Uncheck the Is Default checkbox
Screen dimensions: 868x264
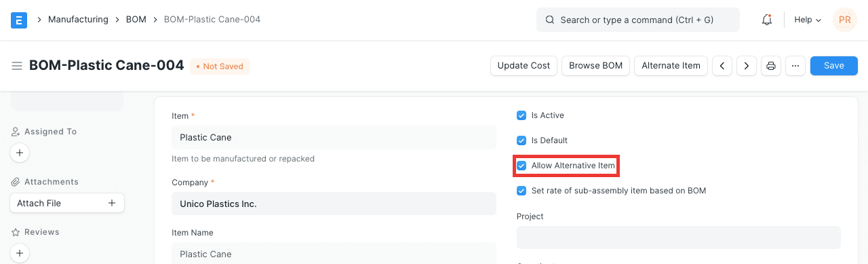point(521,140)
